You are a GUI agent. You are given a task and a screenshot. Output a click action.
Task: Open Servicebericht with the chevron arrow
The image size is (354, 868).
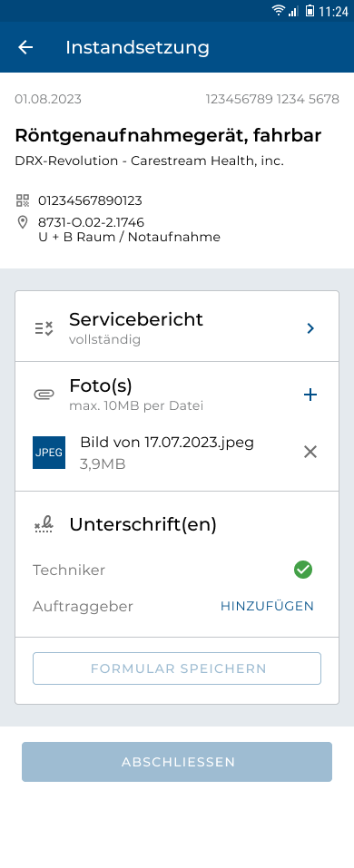point(310,328)
